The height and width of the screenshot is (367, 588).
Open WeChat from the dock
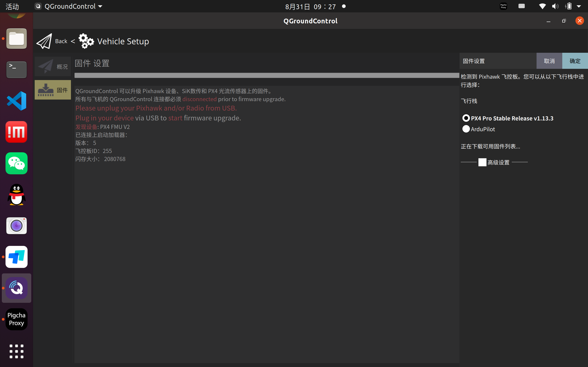17,163
